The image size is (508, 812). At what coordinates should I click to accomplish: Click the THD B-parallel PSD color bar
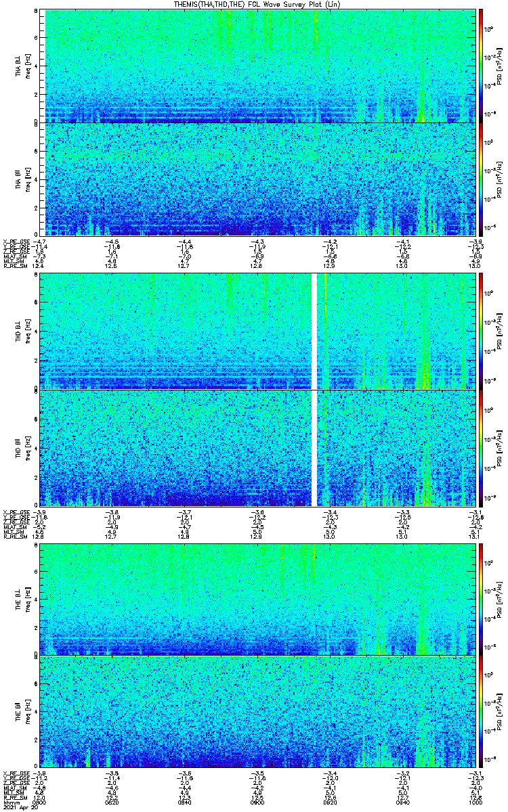[x=482, y=448]
